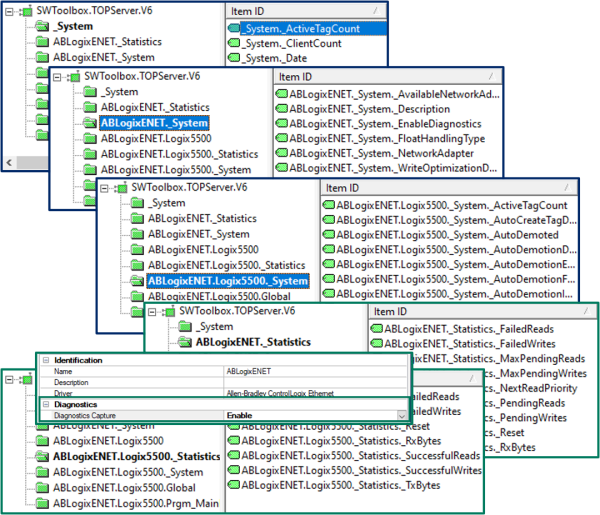Image resolution: width=600 pixels, height=515 pixels.
Task: Click sort arrow in Item ID header above _System._ActiveTagCount
Action: tap(377, 11)
